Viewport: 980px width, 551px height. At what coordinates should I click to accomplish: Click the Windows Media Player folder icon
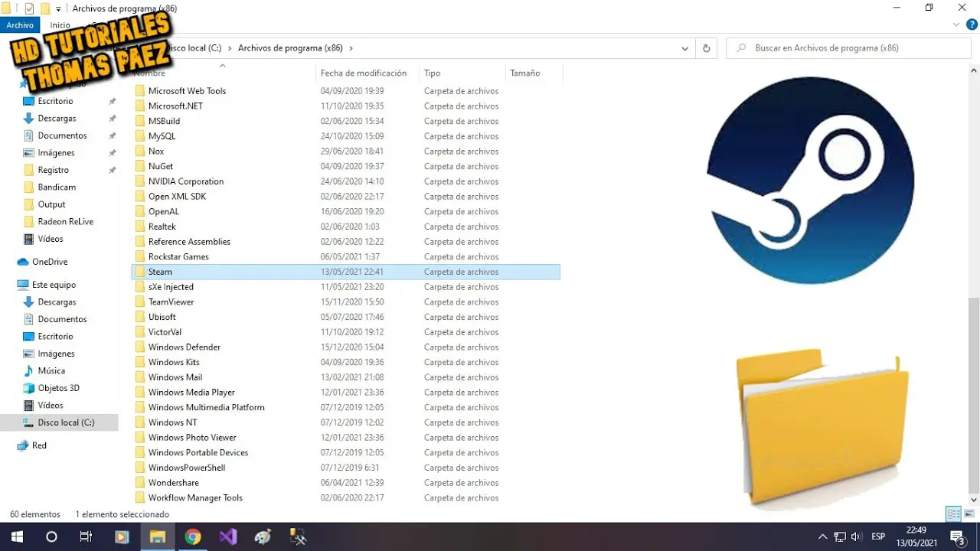140,393
